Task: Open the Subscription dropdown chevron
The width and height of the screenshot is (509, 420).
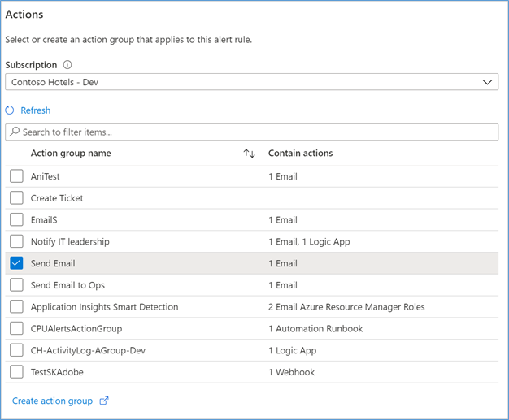Action: 487,82
